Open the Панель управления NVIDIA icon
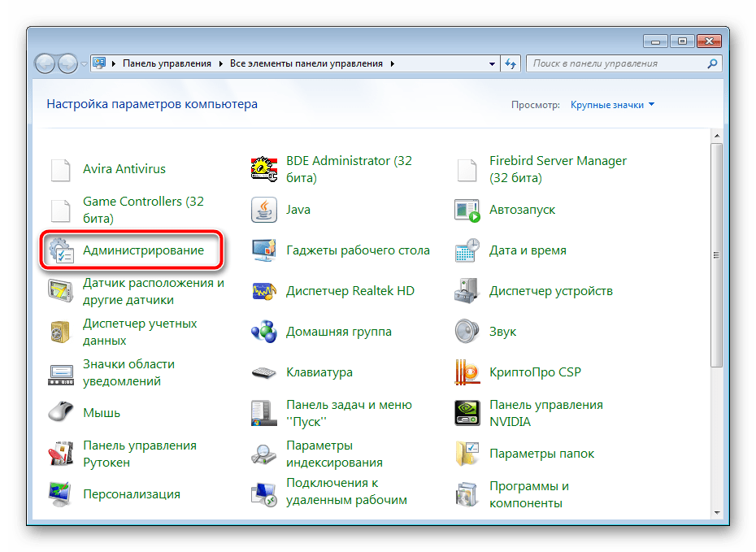 [x=467, y=413]
